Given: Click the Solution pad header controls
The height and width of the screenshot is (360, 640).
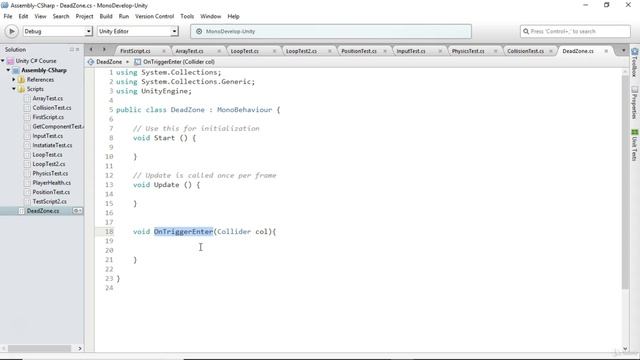Looking at the screenshot, I should click(x=74, y=49).
